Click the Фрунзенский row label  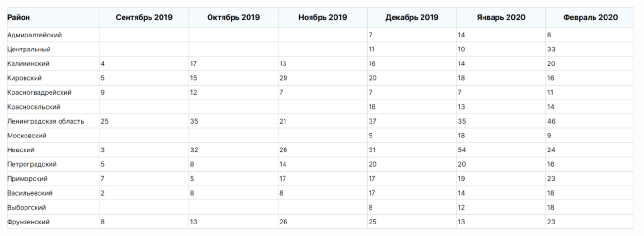pos(28,222)
